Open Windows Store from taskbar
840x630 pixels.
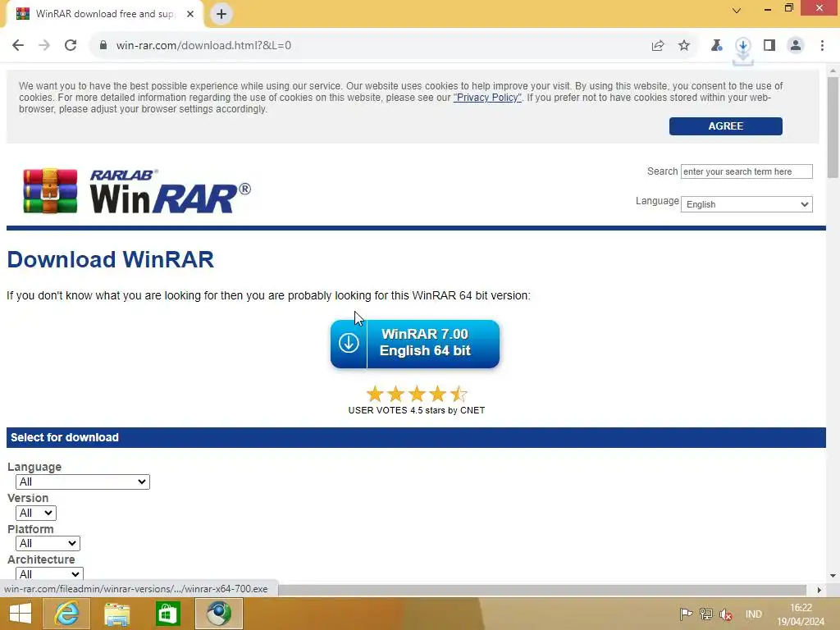point(167,614)
